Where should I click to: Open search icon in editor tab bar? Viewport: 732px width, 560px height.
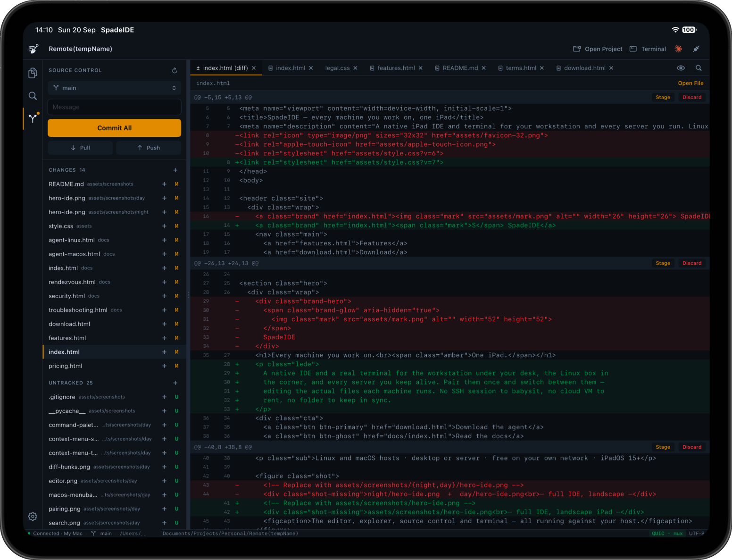tap(699, 68)
